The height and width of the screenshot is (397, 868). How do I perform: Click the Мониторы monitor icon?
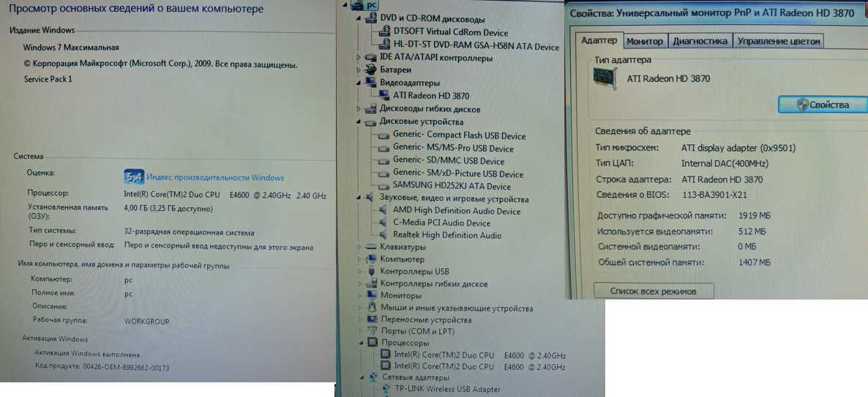tap(370, 296)
